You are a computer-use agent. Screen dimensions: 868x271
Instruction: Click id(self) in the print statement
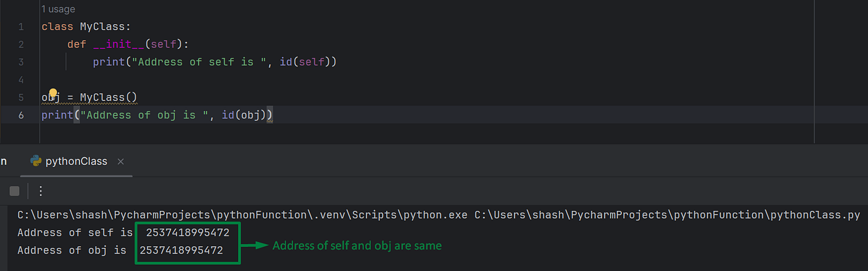[304, 62]
